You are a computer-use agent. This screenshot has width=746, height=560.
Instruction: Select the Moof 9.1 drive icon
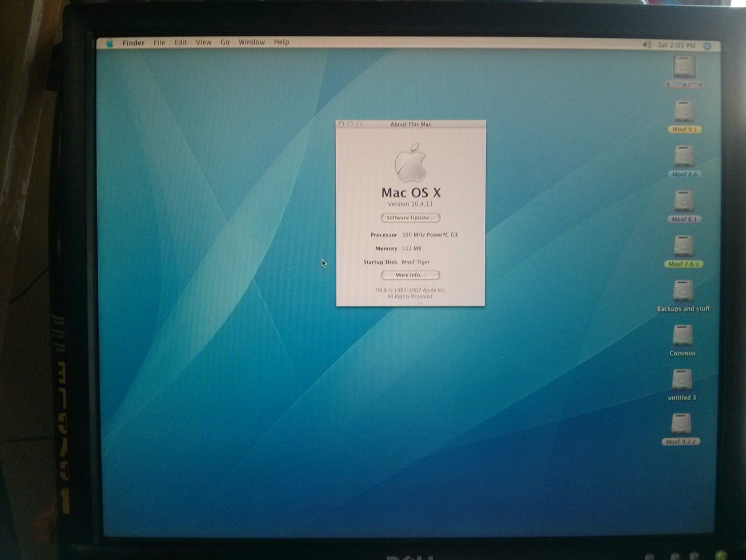(684, 111)
